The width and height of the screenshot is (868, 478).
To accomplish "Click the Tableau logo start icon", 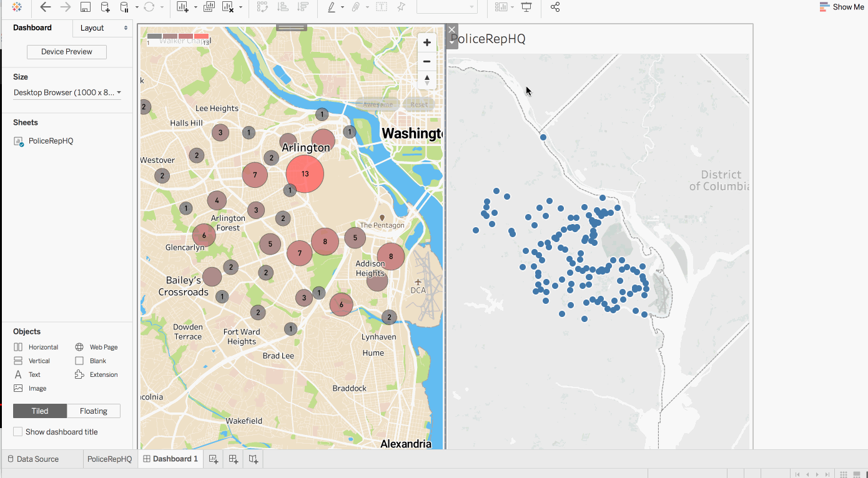I will [x=17, y=7].
